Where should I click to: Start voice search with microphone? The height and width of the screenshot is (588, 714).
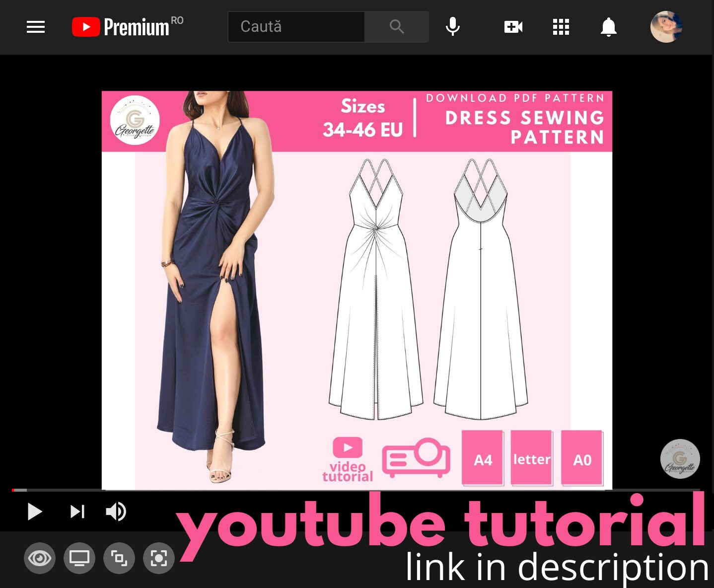coord(452,27)
